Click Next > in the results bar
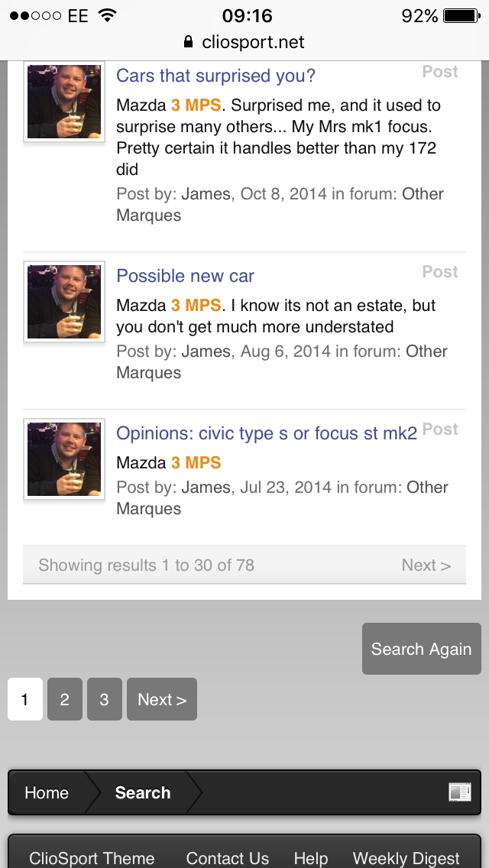Screen dimensions: 489x868 [426, 565]
